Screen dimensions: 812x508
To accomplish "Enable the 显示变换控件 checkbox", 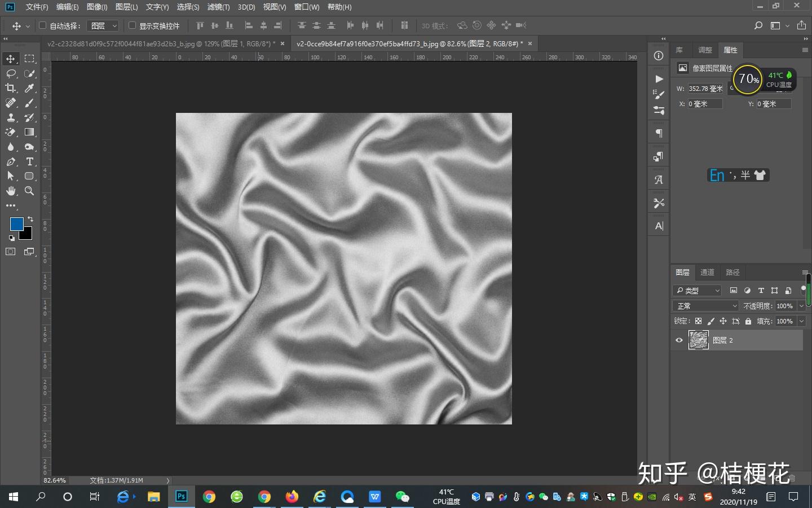I will [132, 25].
